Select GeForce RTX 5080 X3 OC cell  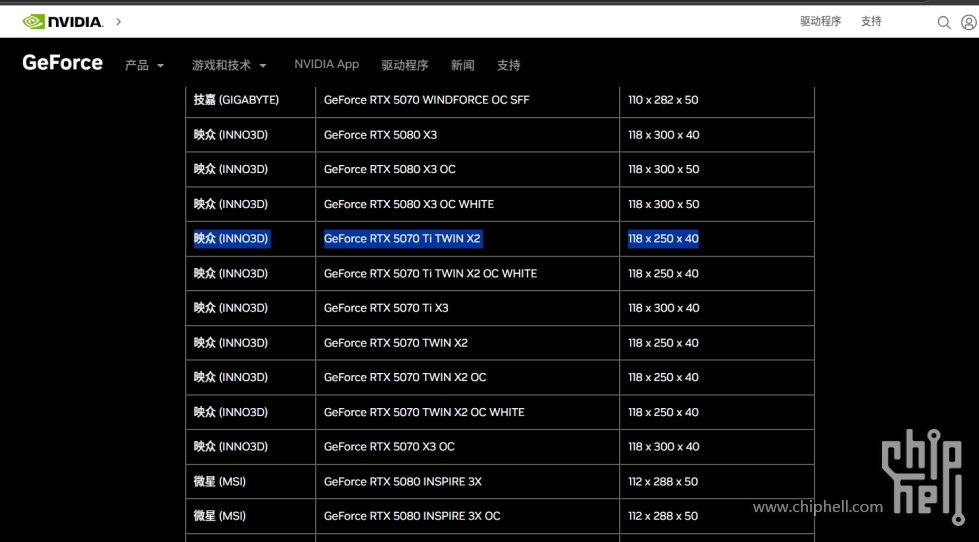[x=390, y=169]
